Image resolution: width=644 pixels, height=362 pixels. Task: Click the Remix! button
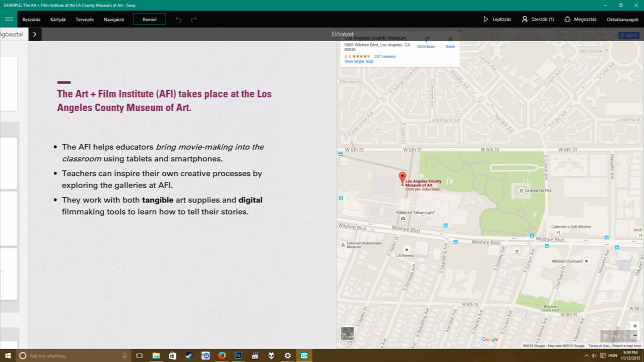[150, 19]
